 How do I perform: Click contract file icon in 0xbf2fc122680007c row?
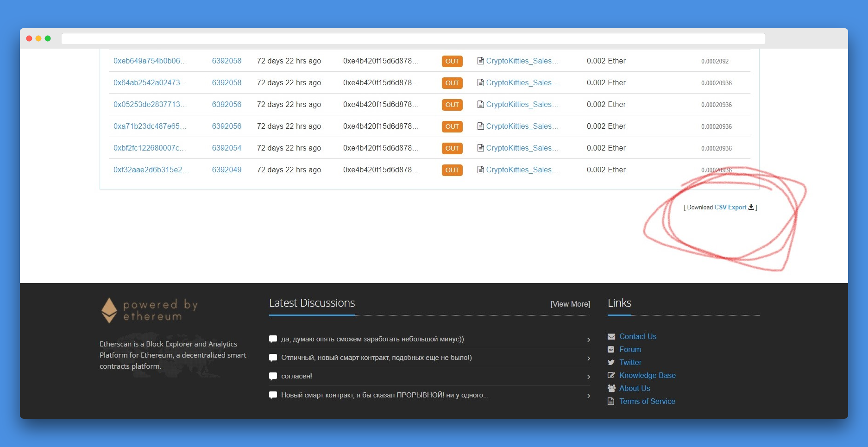(481, 148)
